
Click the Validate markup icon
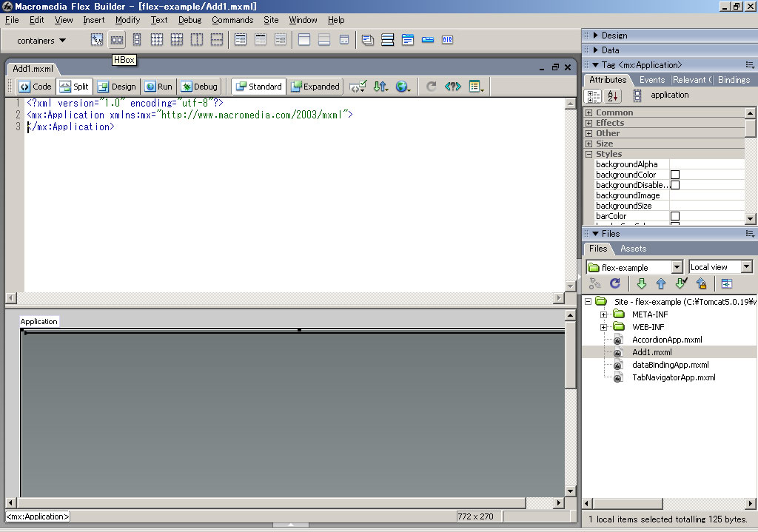(358, 87)
